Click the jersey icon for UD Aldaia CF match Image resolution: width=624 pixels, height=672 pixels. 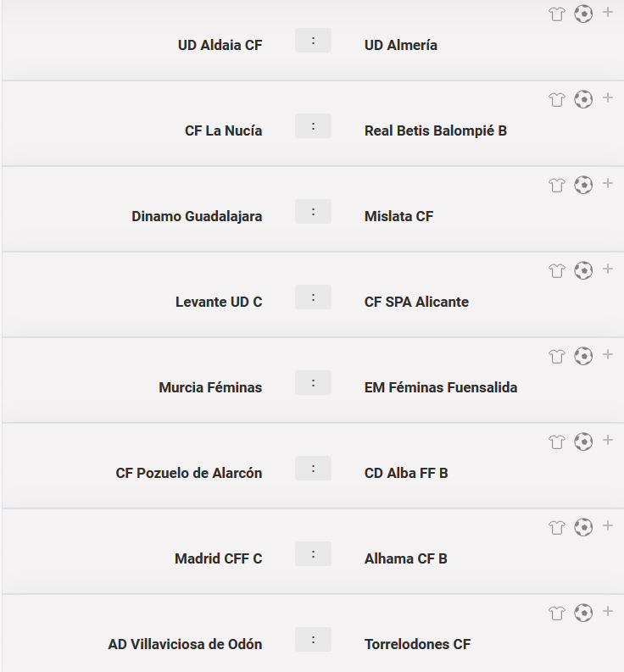pos(556,14)
